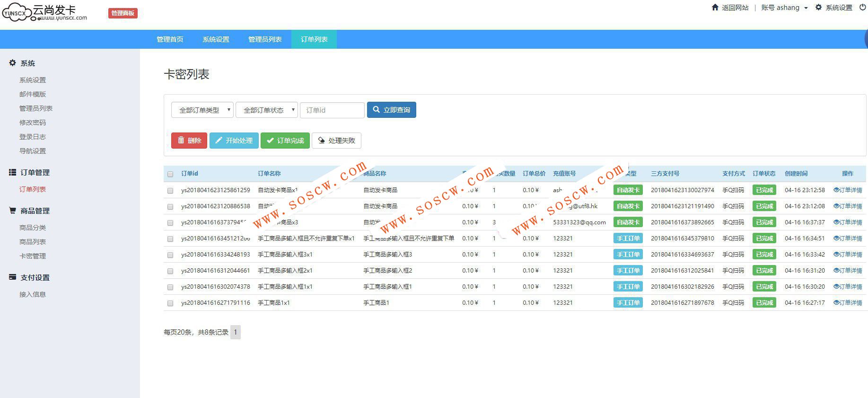Click the 订单id column header
Viewport: 868px width, 398px height.
(190, 174)
